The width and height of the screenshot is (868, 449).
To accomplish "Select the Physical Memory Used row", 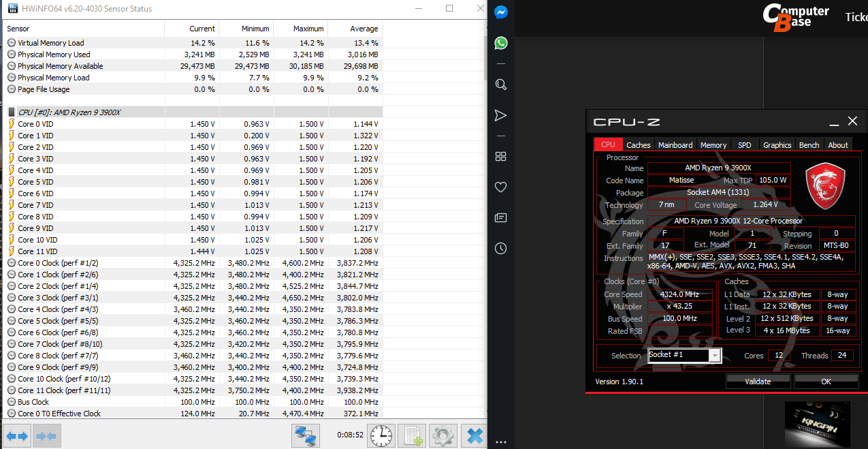I will [x=192, y=55].
